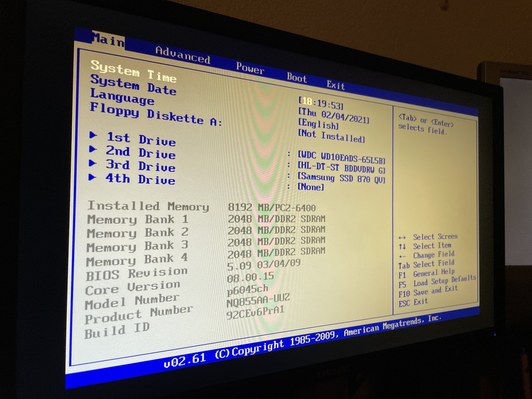Image resolution: width=532 pixels, height=399 pixels.
Task: Select the Samsung SSD 870 entry
Action: (341, 178)
